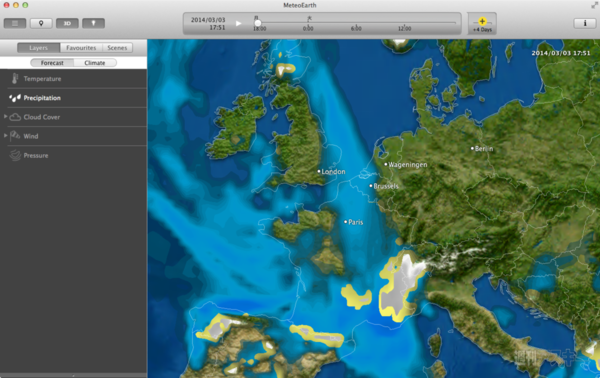Enable the Cloud Cover layer

pos(42,117)
